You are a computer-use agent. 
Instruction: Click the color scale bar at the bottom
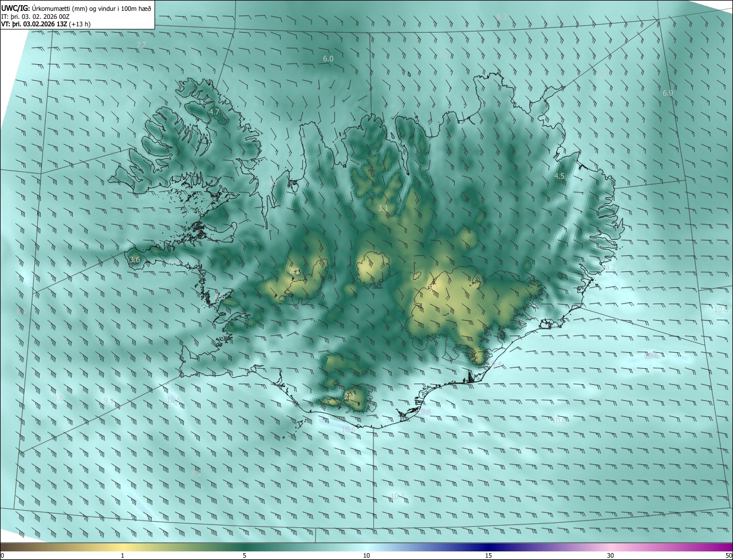pos(366,547)
